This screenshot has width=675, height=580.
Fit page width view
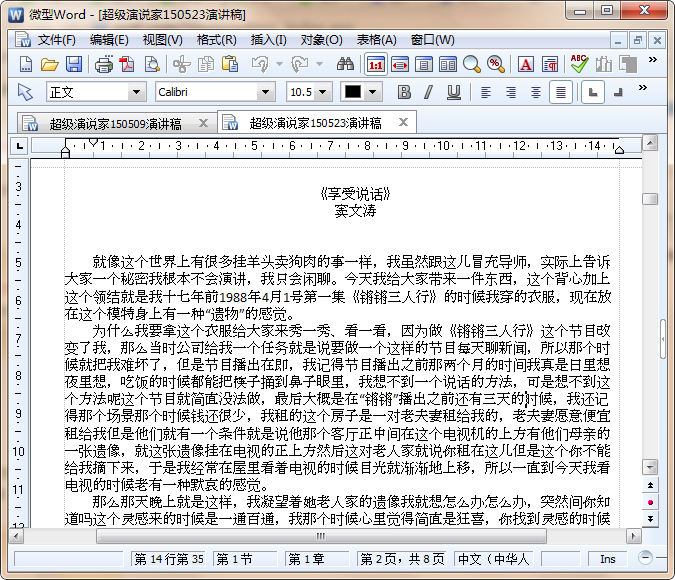[x=400, y=65]
